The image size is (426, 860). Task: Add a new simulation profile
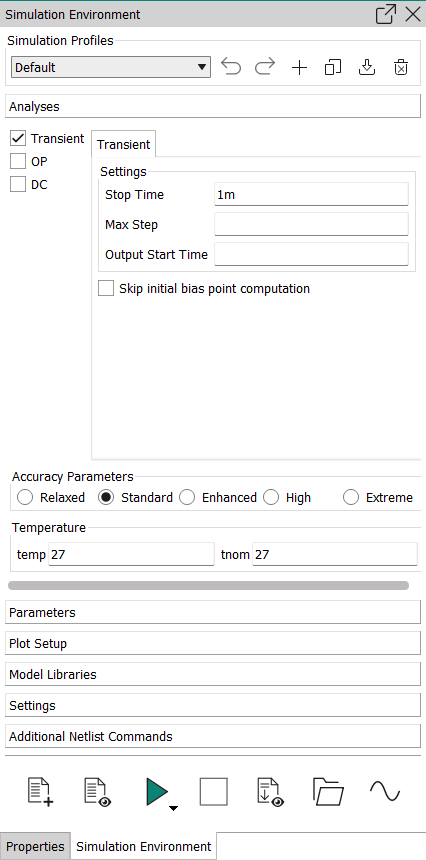299,68
